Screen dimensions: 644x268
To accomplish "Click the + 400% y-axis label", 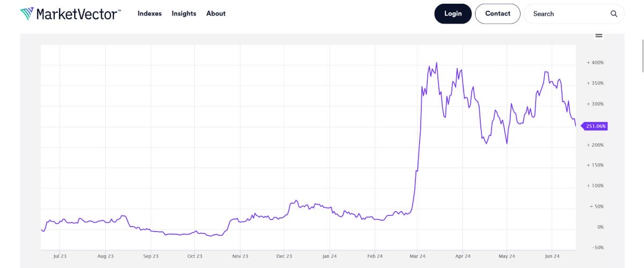I will [x=595, y=63].
